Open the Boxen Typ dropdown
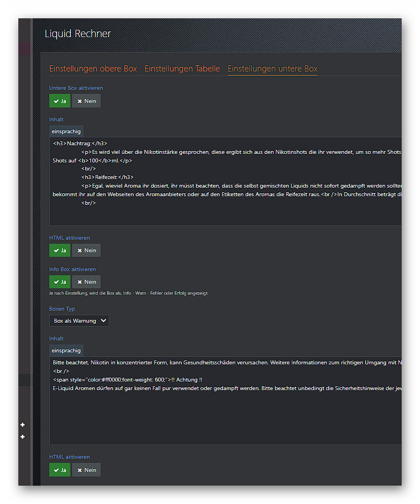This screenshot has height=504, width=420. pos(79,321)
